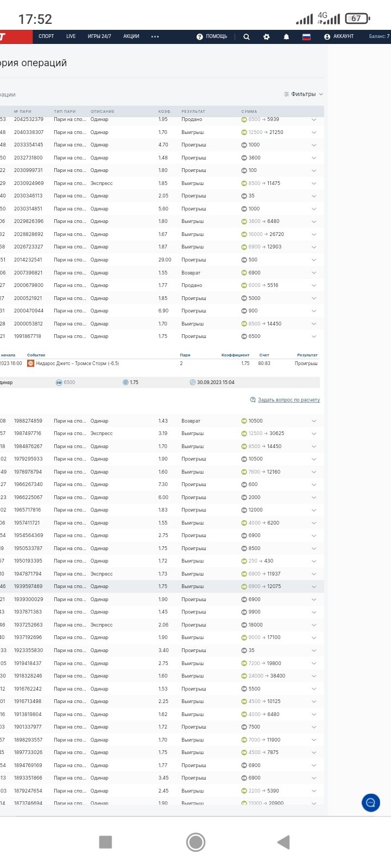This screenshot has height=868, width=391.
Task: Tap the Android back triangle button
Action: point(283,842)
